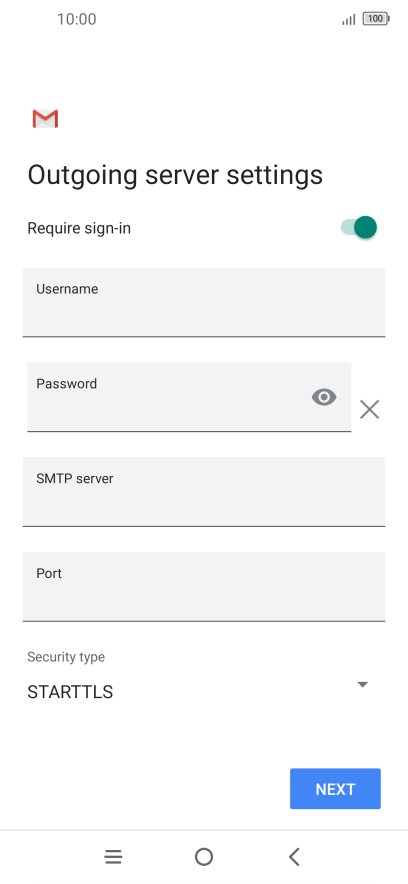408x884 pixels.
Task: Tap the 10:00 clock in status bar
Action: 77,19
